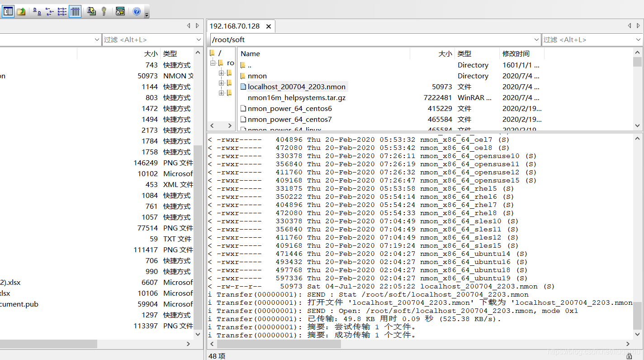Open the local pane filter dropdown arrow
Screen dimensions: 644x360
pos(199,40)
